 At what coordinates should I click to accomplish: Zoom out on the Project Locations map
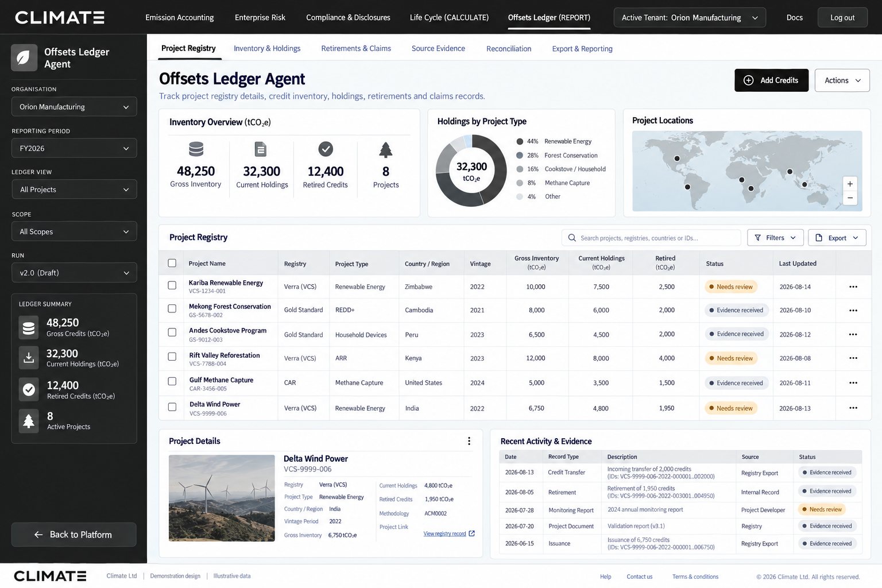pyautogui.click(x=850, y=198)
